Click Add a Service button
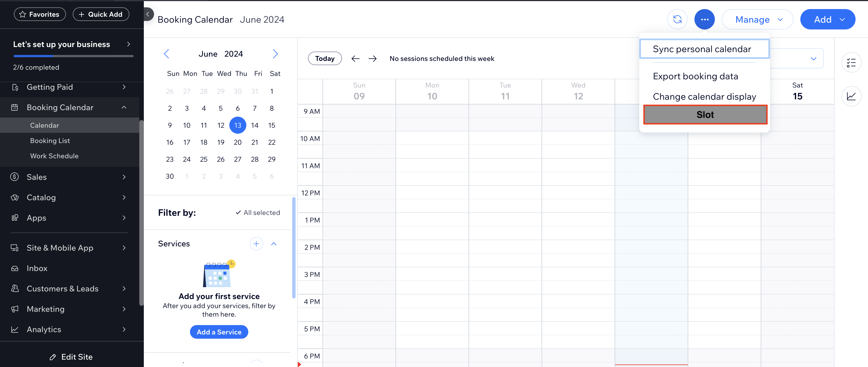This screenshot has width=868, height=367. tap(219, 332)
